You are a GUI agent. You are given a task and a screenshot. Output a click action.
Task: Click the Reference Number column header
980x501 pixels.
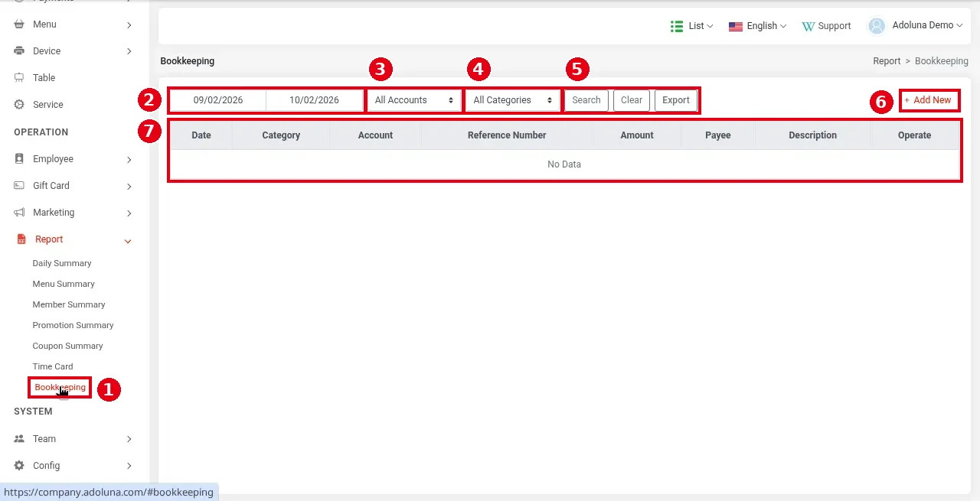[x=507, y=135]
